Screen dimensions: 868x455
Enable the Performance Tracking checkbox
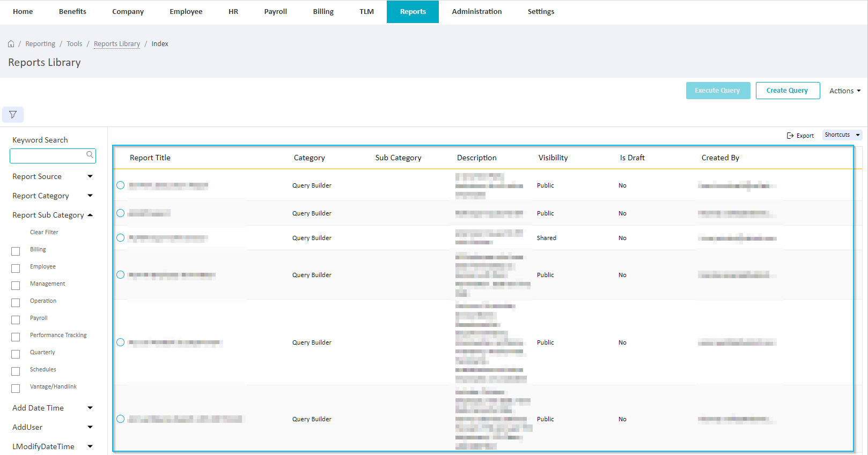pyautogui.click(x=16, y=337)
